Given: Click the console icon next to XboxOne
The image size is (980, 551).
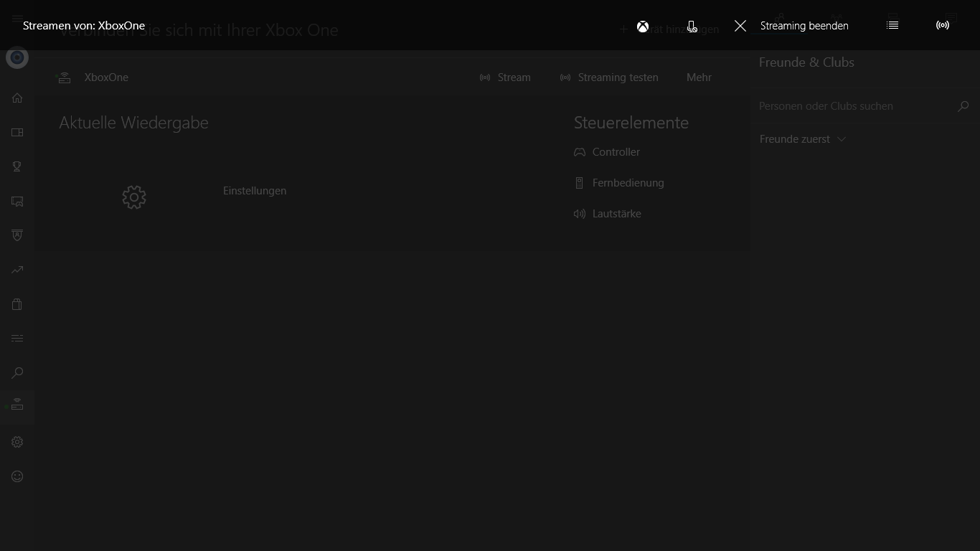Looking at the screenshot, I should click(64, 77).
